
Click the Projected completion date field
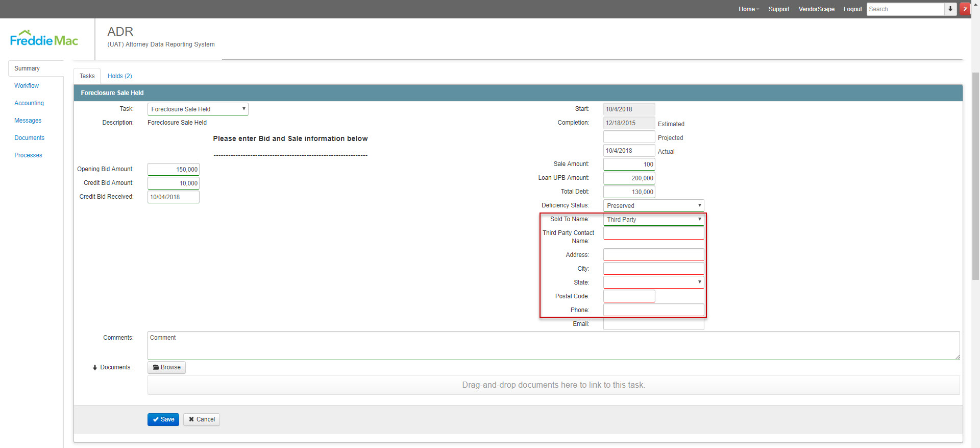point(629,137)
